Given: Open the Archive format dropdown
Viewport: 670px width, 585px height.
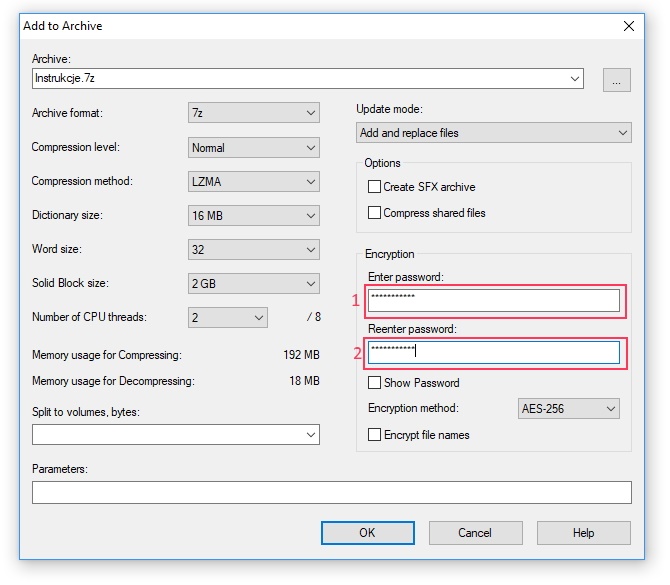Looking at the screenshot, I should tap(253, 114).
